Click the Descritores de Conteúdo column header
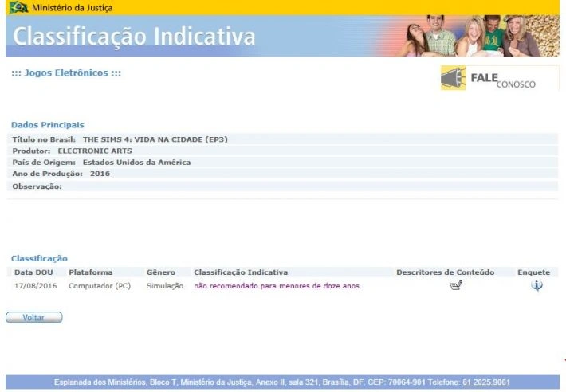 [445, 272]
